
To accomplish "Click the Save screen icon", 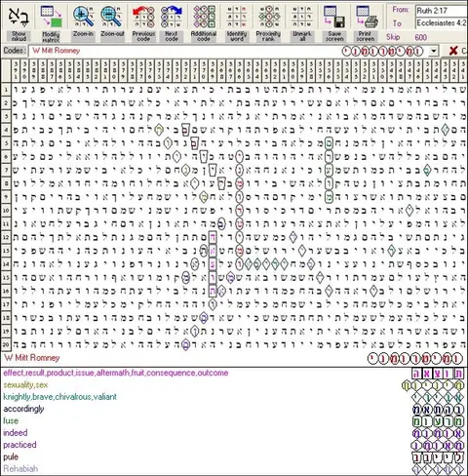I will pos(334,17).
